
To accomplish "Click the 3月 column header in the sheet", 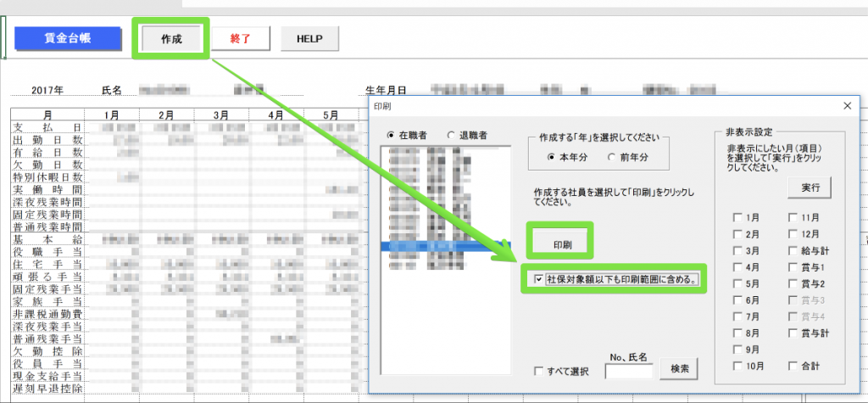I will (x=221, y=115).
